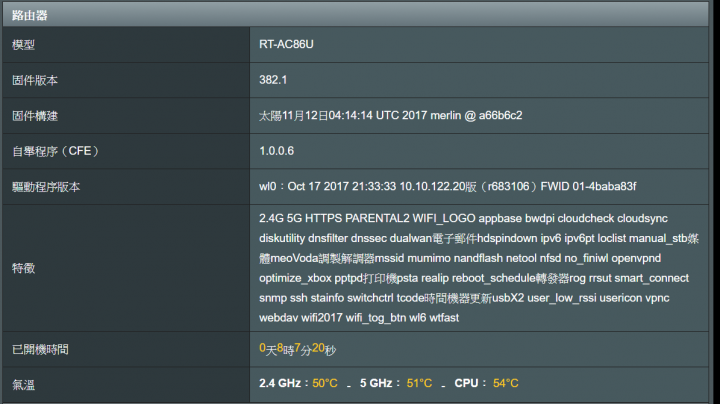Screen dimensions: 720x404
Task: Click firmware version value 382.1
Action: (273, 80)
